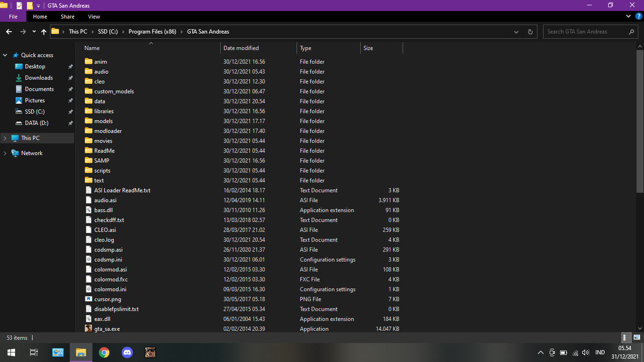Open Task View on the taskbar
The height and width of the screenshot is (362, 644).
tap(34, 352)
